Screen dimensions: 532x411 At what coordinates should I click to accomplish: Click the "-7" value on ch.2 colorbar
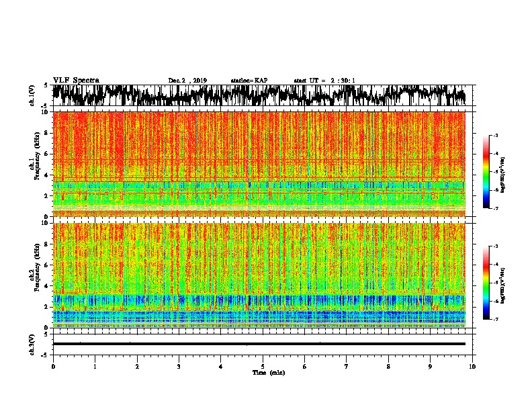(496, 320)
